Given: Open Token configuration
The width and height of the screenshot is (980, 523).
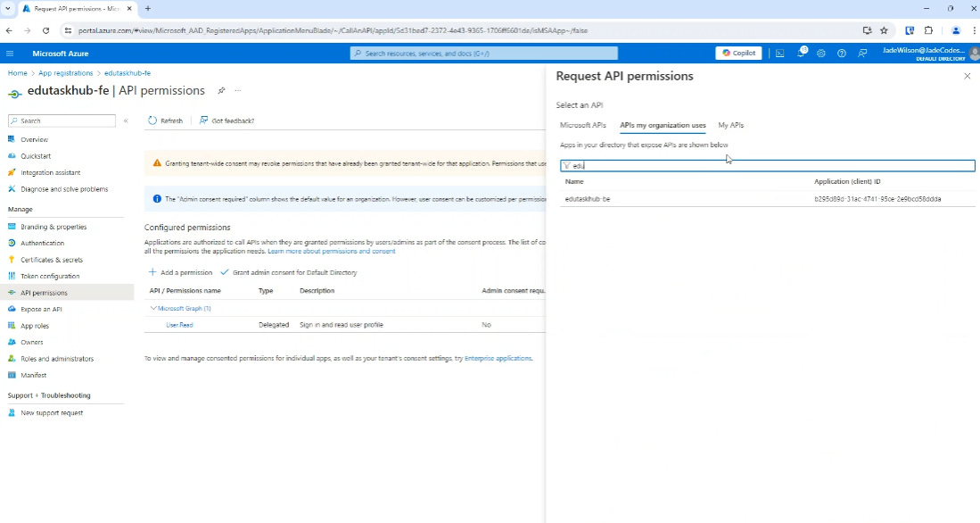Looking at the screenshot, I should 50,276.
